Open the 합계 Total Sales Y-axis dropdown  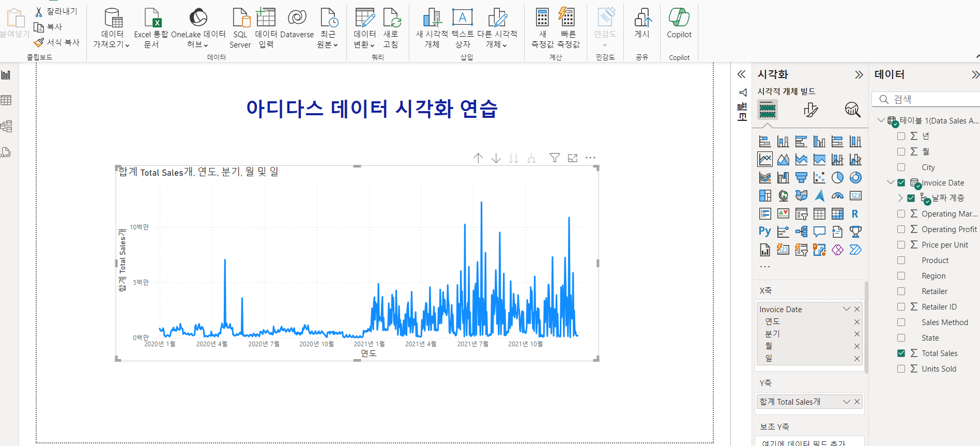click(846, 402)
